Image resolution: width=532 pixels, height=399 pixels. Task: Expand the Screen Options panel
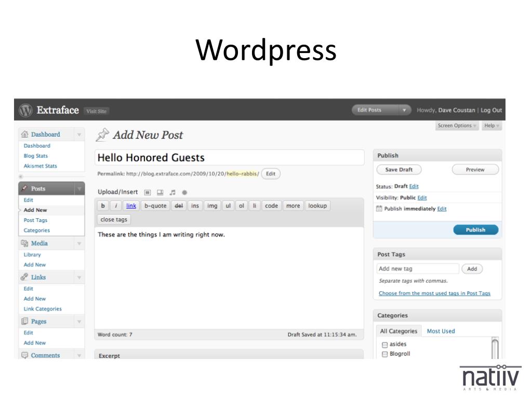pyautogui.click(x=457, y=126)
